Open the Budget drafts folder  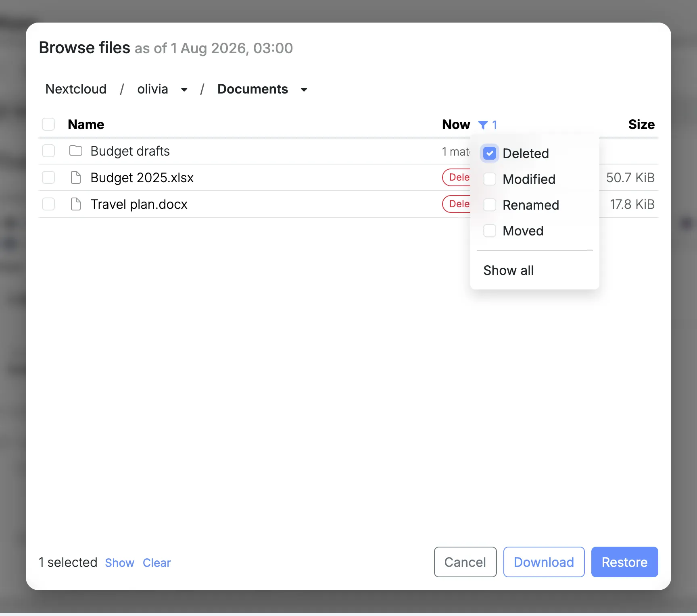pyautogui.click(x=130, y=151)
